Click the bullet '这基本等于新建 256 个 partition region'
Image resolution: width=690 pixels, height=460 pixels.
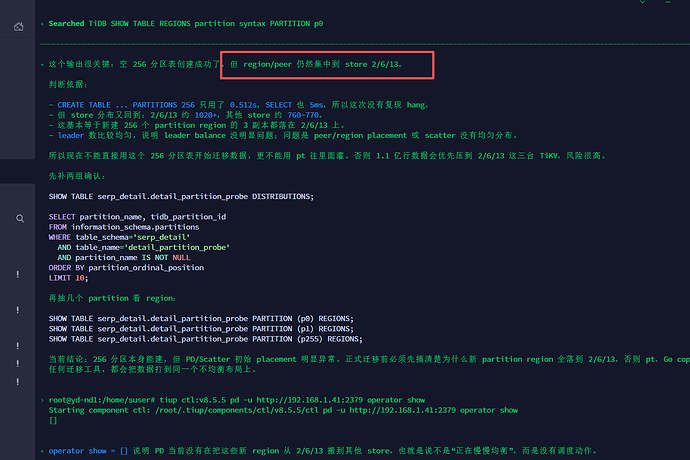[x=197, y=125]
